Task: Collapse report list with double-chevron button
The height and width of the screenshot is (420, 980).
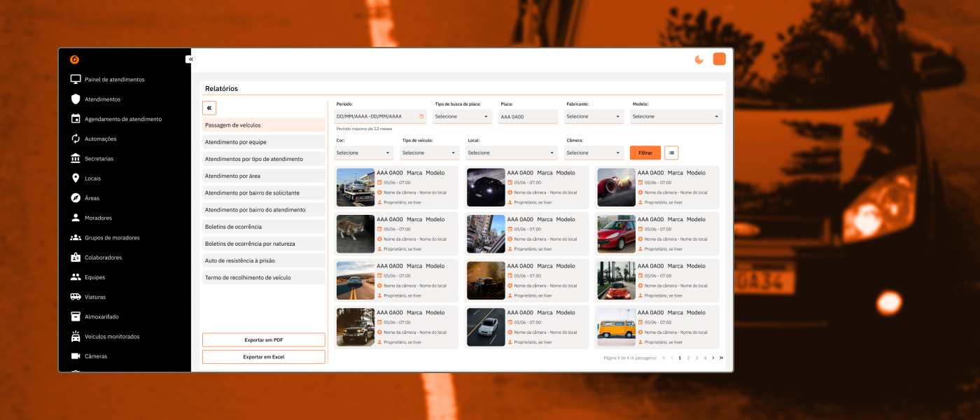Action: (209, 108)
